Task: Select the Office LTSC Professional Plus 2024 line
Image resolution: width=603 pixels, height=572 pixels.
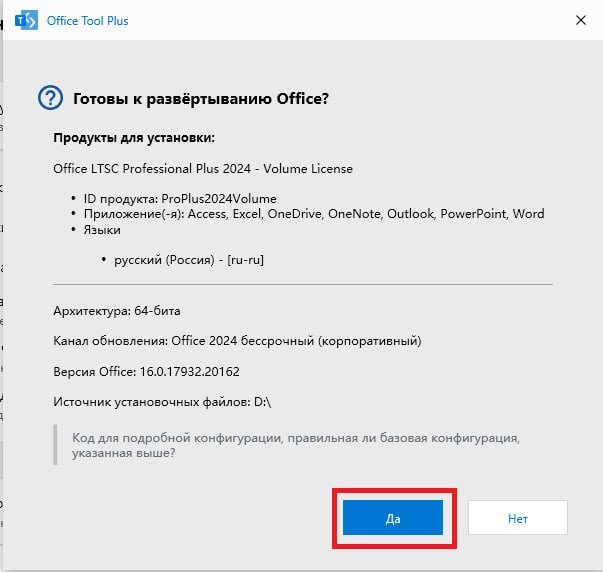Action: coord(203,168)
